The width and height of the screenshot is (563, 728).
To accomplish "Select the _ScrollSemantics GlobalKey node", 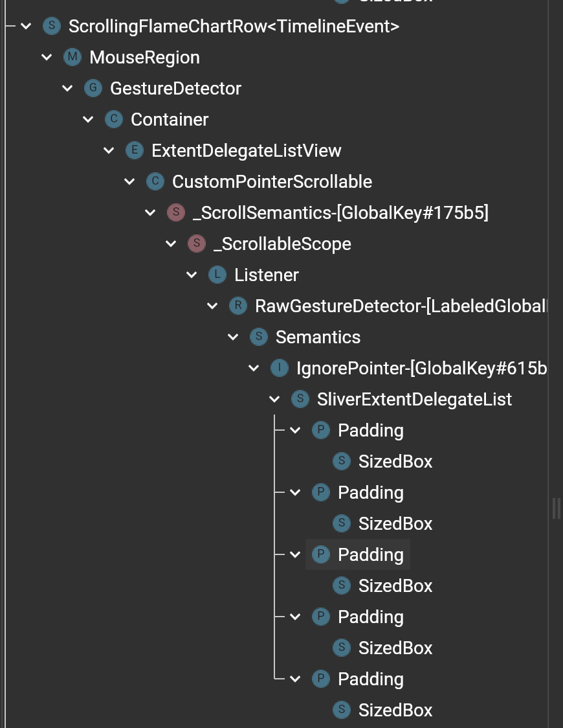I will pyautogui.click(x=340, y=212).
